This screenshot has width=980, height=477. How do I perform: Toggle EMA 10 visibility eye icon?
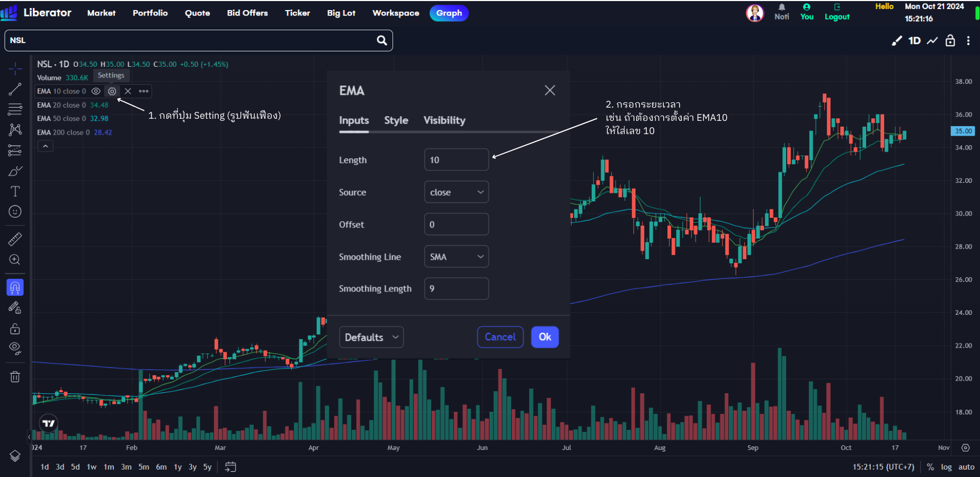pos(96,91)
